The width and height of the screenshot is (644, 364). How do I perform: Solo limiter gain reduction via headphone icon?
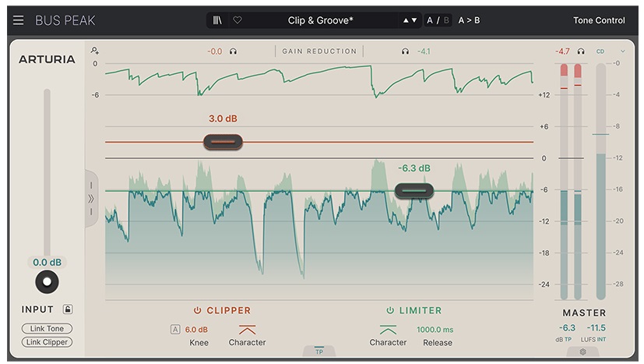406,51
